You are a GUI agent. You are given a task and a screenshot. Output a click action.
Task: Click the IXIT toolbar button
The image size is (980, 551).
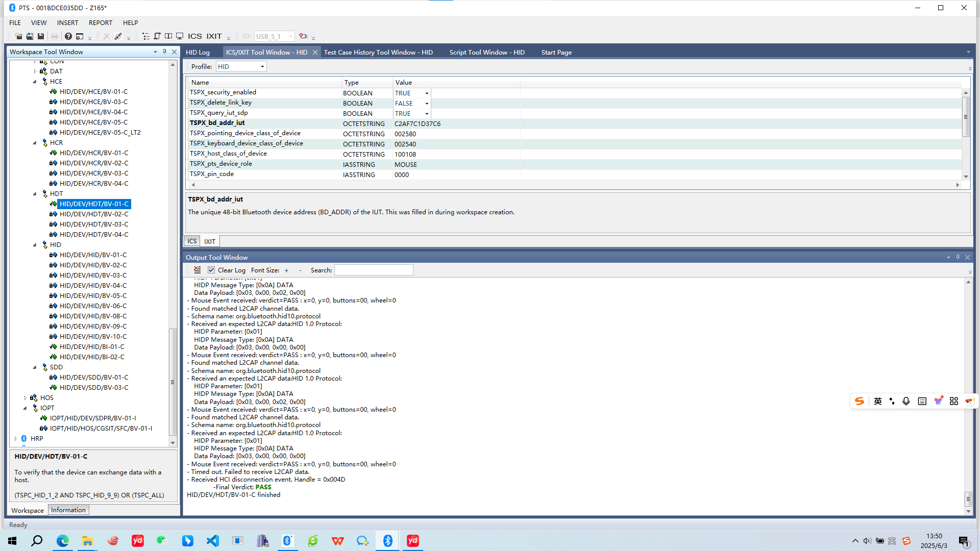tap(214, 36)
